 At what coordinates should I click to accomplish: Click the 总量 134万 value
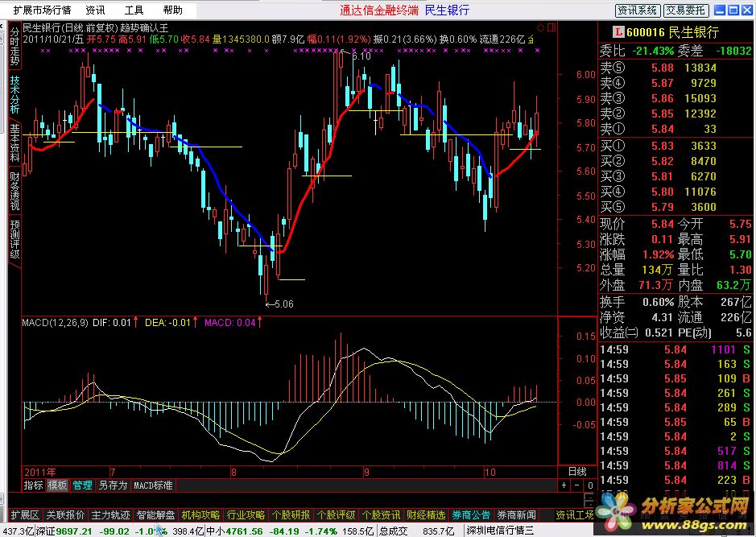(657, 270)
